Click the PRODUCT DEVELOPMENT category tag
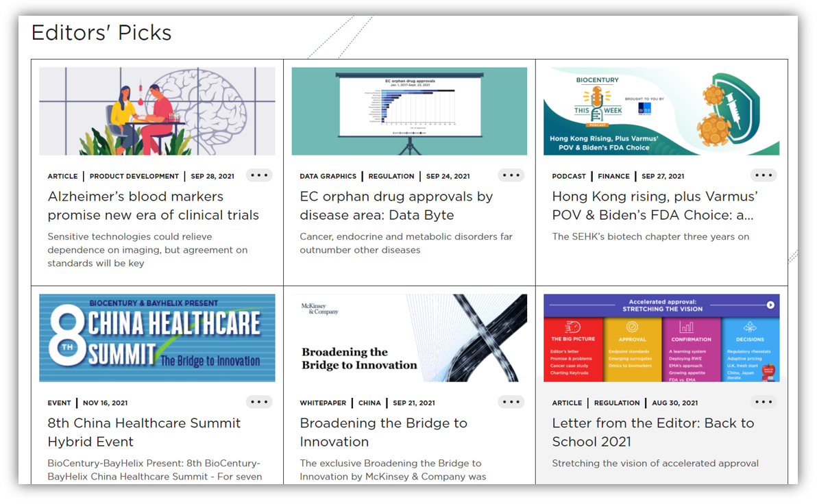Image resolution: width=817 pixels, height=504 pixels. [x=134, y=176]
